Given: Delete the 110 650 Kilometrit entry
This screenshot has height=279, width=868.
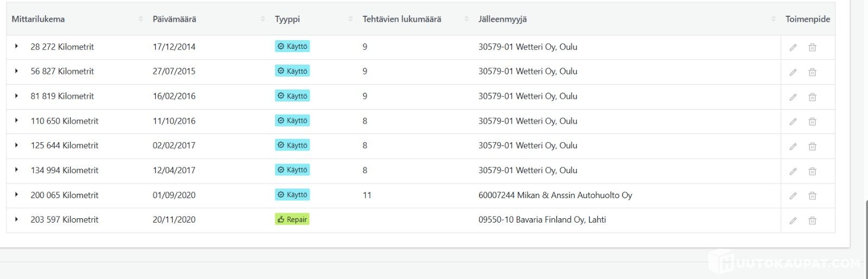Looking at the screenshot, I should tap(812, 122).
